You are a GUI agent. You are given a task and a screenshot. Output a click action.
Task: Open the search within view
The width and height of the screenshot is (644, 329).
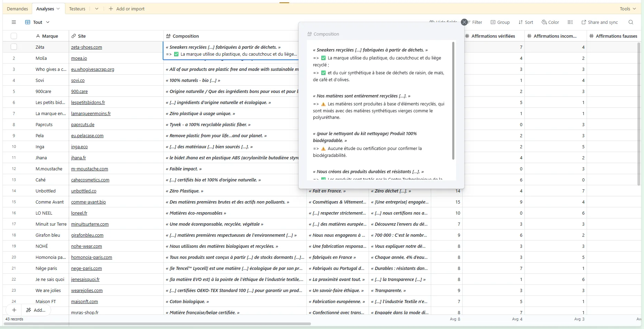coord(631,22)
